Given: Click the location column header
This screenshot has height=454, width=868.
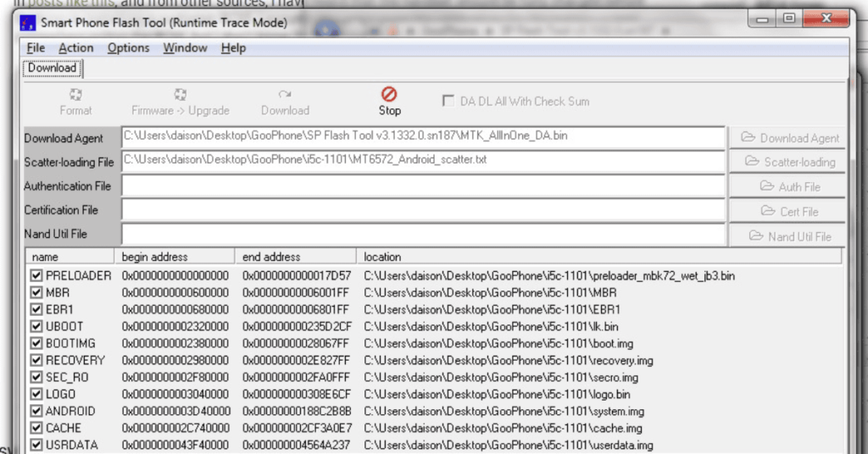Looking at the screenshot, I should coord(599,257).
